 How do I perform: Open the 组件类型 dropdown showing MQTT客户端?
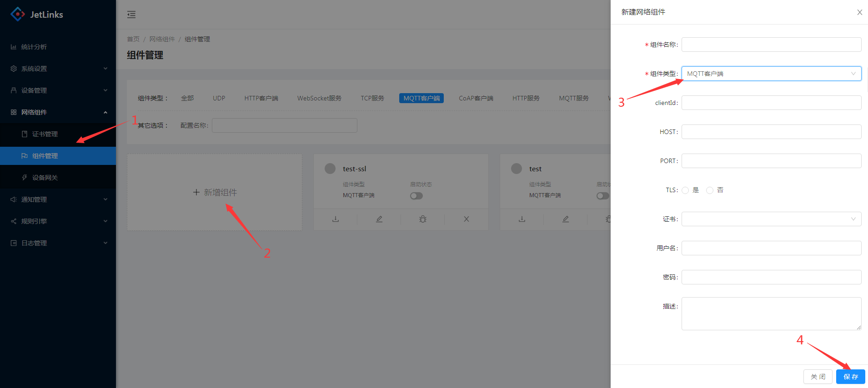771,74
